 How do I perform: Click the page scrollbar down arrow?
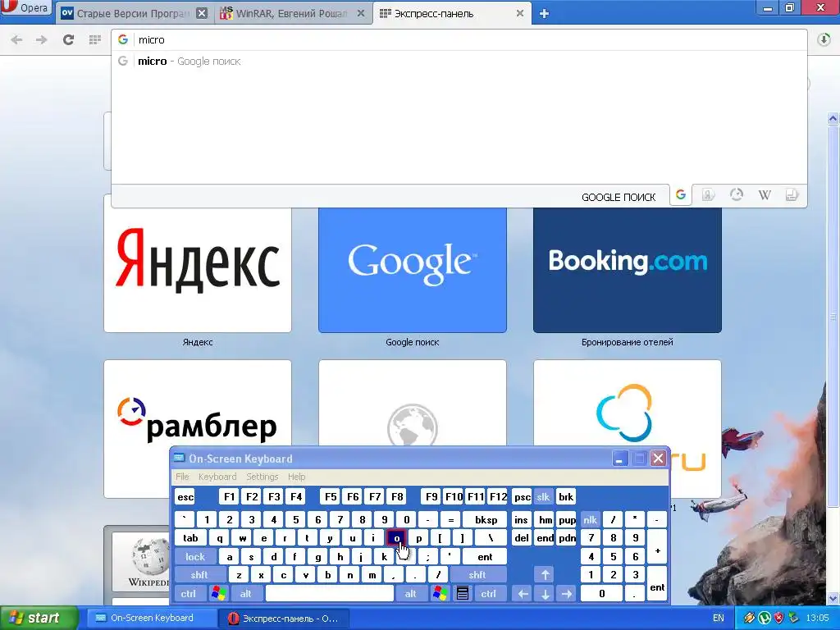pyautogui.click(x=833, y=598)
